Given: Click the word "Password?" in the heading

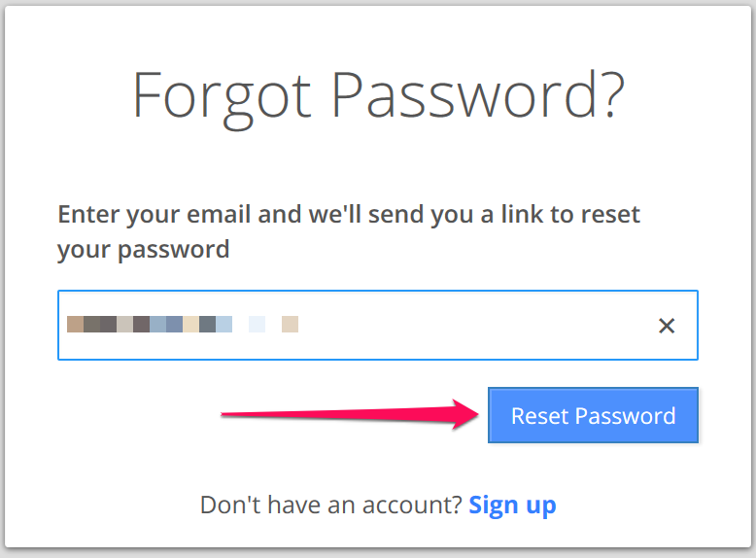Looking at the screenshot, I should click(477, 95).
